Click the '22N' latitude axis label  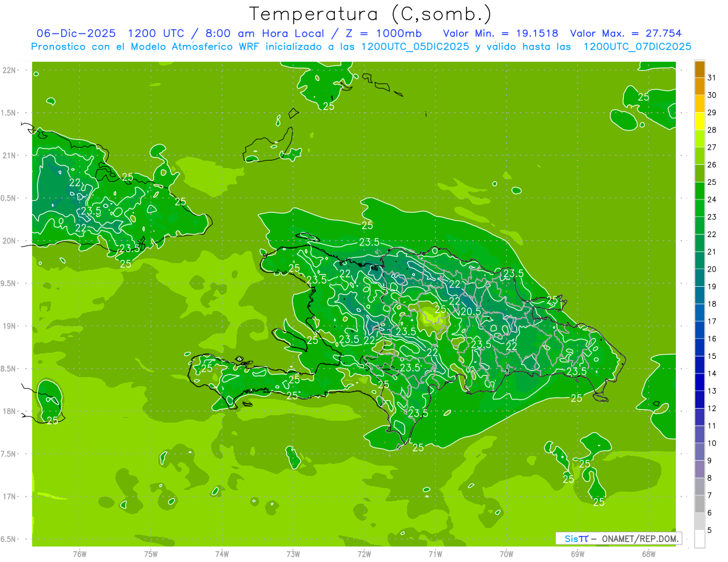(x=10, y=70)
